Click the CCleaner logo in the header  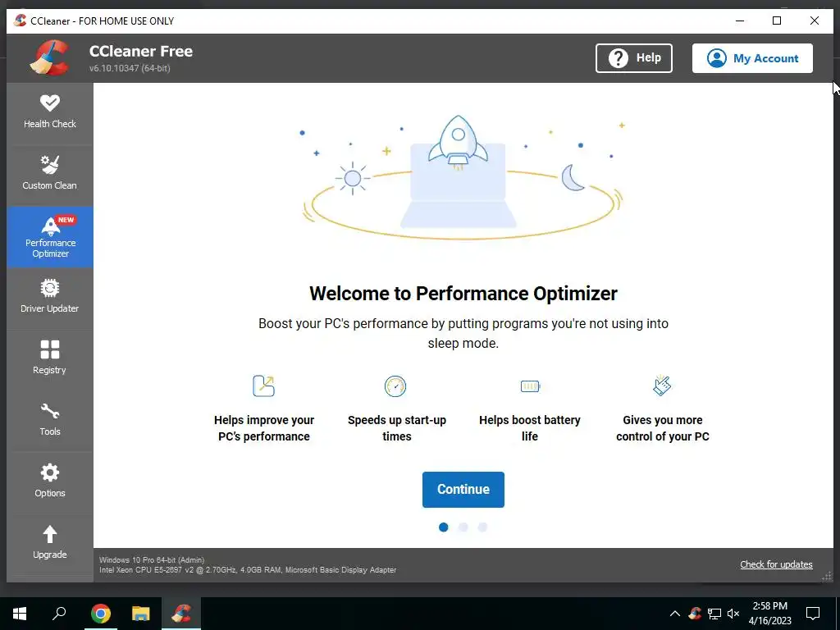(x=50, y=58)
